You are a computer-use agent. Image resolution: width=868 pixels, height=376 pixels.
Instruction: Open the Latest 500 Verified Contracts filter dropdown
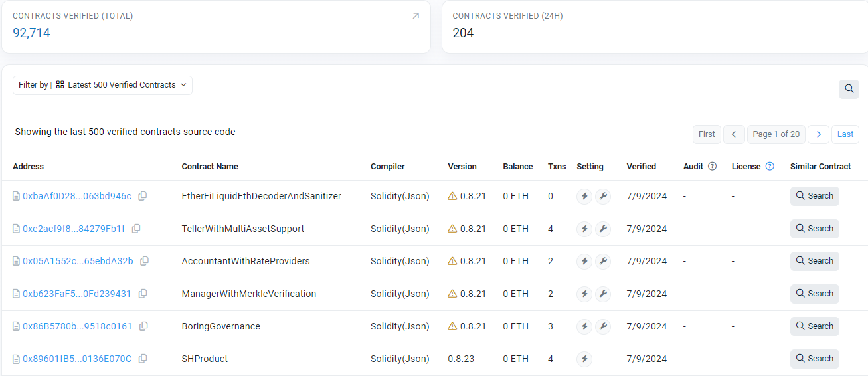point(102,85)
